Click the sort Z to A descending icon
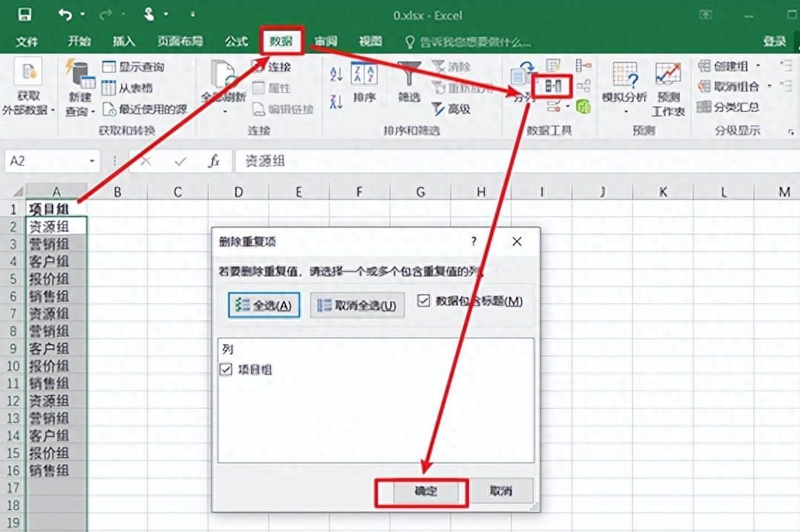The width and height of the screenshot is (800, 532). 336,101
